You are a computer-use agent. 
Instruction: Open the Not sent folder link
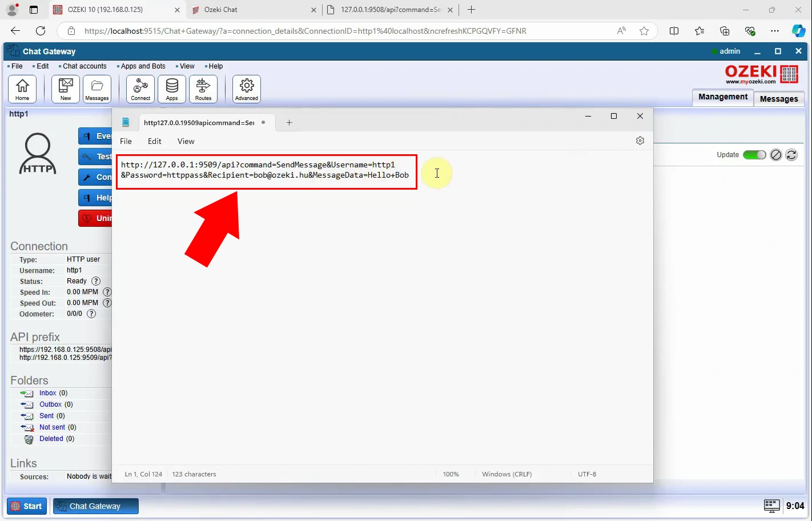(52, 427)
